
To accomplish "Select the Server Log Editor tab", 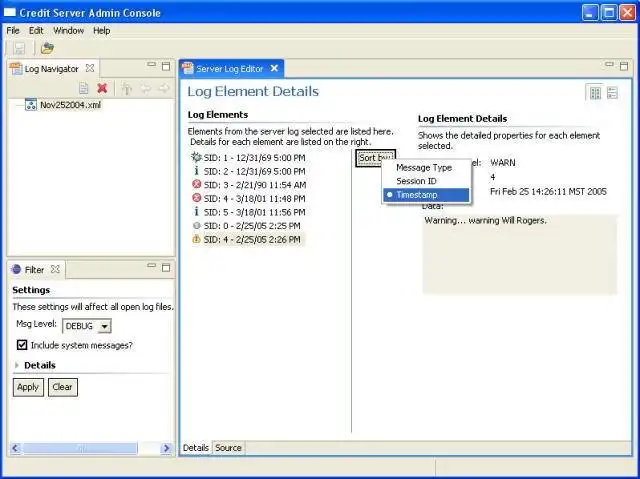I will (x=229, y=69).
